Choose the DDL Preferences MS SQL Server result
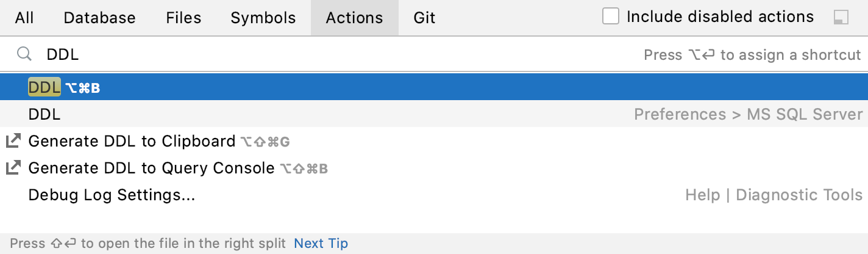The height and width of the screenshot is (254, 868). (x=45, y=115)
